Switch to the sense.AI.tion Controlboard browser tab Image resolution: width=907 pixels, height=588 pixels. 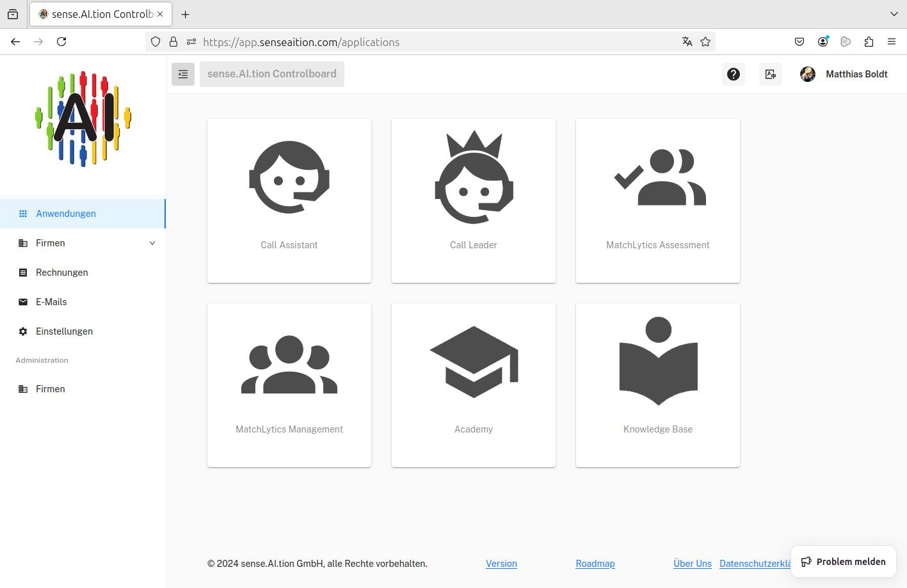click(100, 14)
